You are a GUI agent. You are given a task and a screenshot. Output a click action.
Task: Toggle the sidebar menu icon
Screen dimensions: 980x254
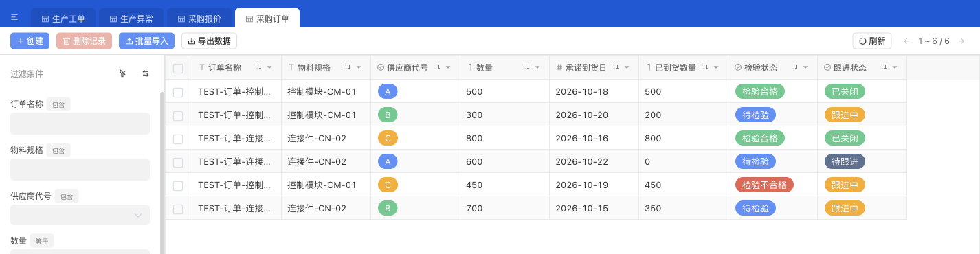[14, 17]
